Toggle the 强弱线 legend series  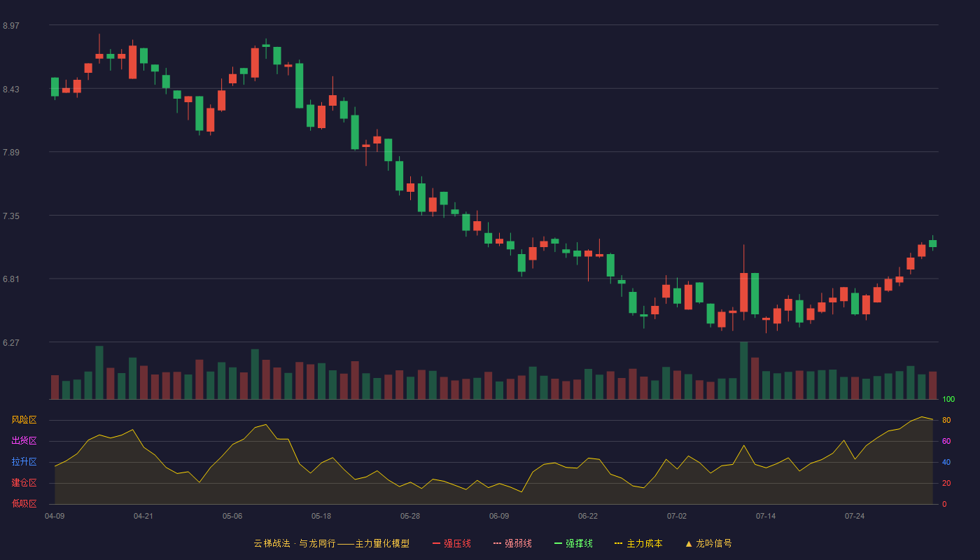coord(512,543)
